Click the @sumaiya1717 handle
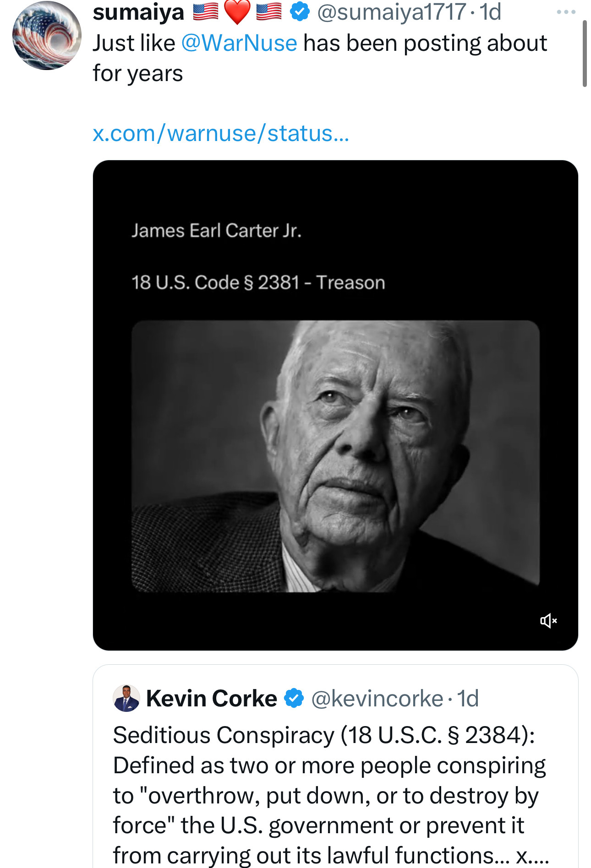The height and width of the screenshot is (868, 591). point(392,12)
